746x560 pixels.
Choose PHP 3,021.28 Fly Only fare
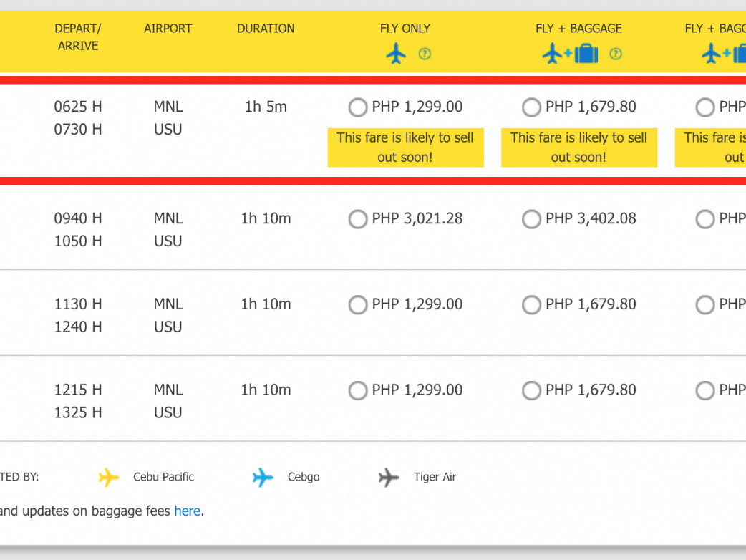[358, 219]
